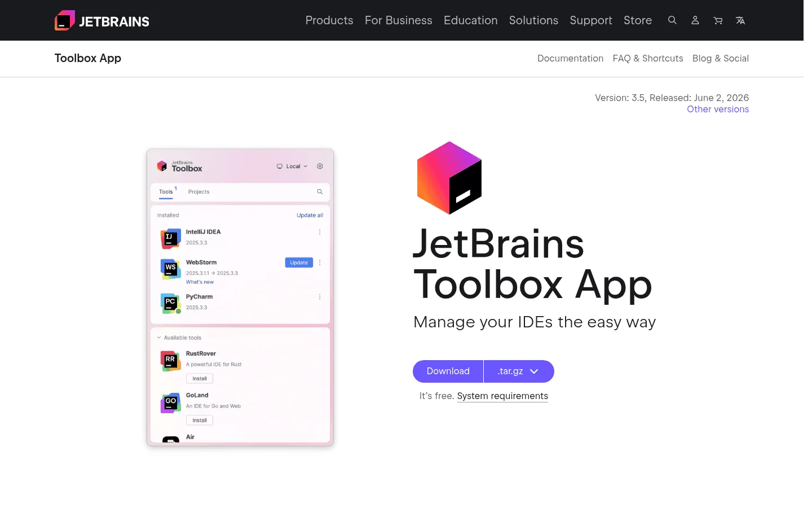Open the For Business menu
This screenshot has width=812, height=508.
[399, 20]
